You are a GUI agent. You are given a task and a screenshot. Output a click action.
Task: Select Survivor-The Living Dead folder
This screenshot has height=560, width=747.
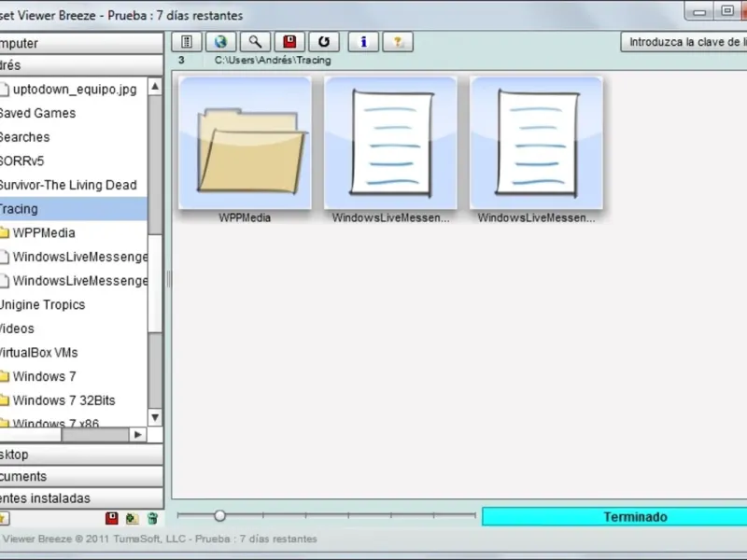point(68,185)
